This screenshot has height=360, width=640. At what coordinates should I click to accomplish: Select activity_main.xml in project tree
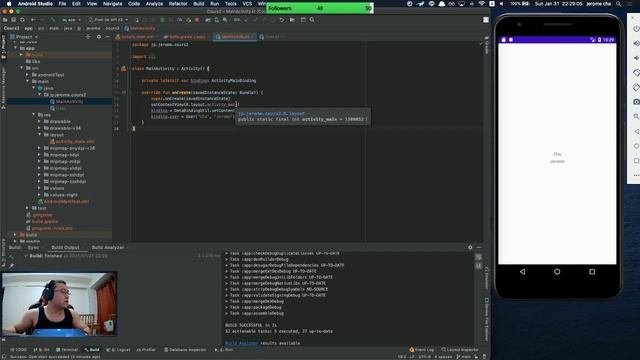72,141
